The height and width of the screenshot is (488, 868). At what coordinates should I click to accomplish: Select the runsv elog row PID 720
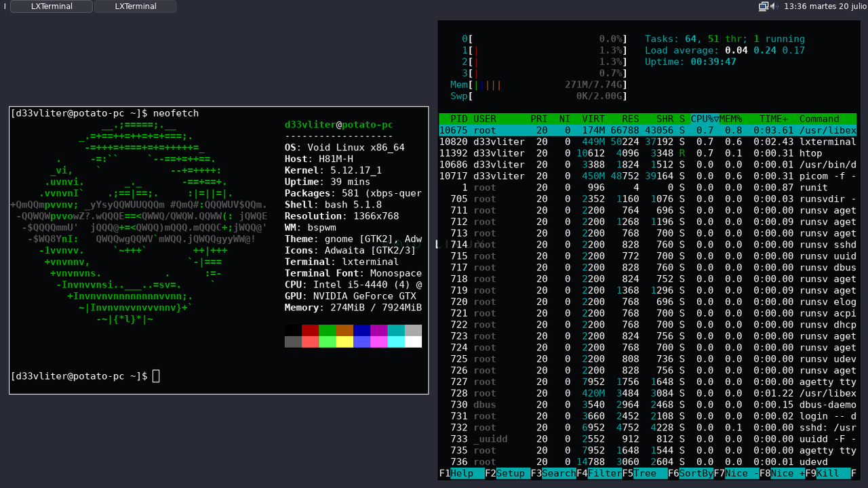pos(648,302)
